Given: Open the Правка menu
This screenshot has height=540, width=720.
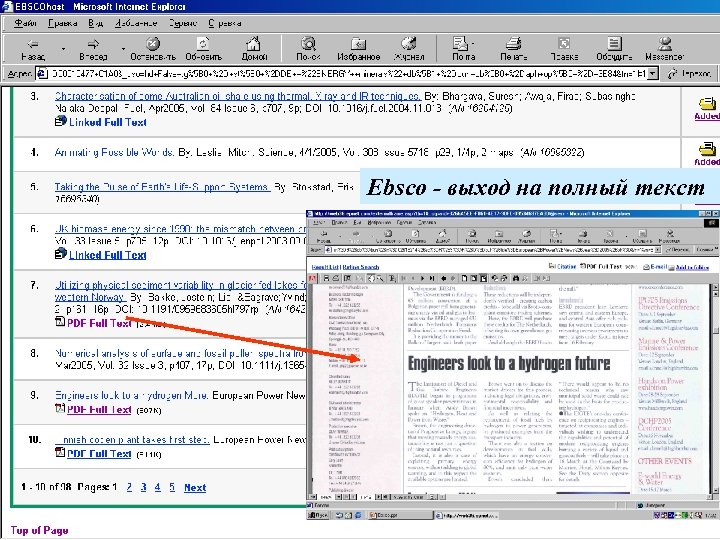Looking at the screenshot, I should tap(62, 23).
